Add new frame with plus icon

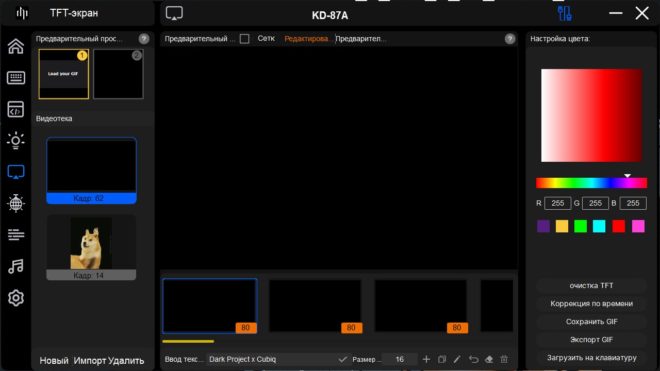pos(426,359)
